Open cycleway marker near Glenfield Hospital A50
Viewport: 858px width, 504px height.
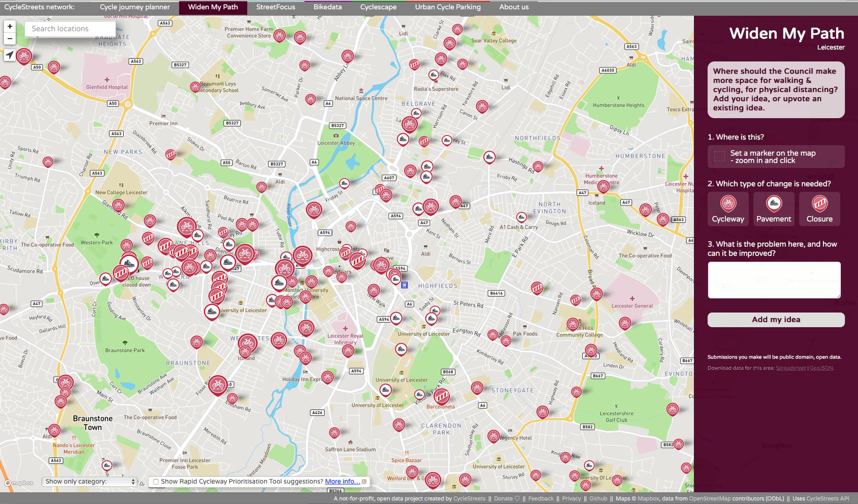54,67
